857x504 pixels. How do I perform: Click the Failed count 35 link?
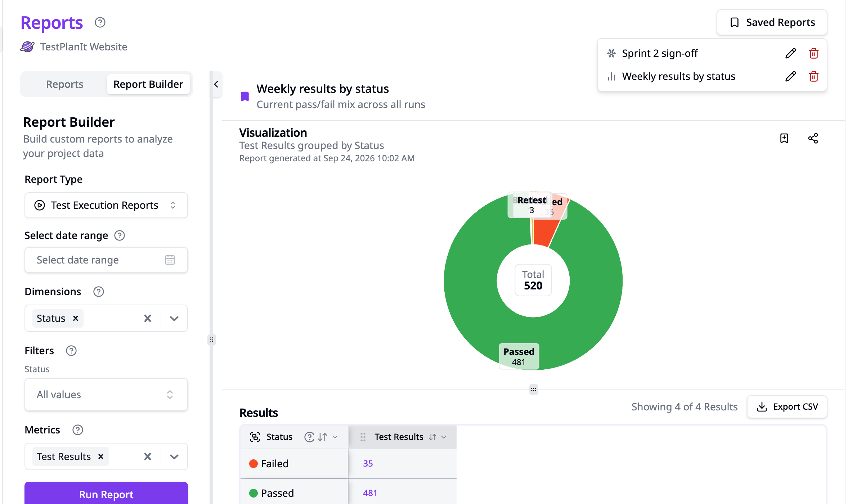[x=368, y=463]
